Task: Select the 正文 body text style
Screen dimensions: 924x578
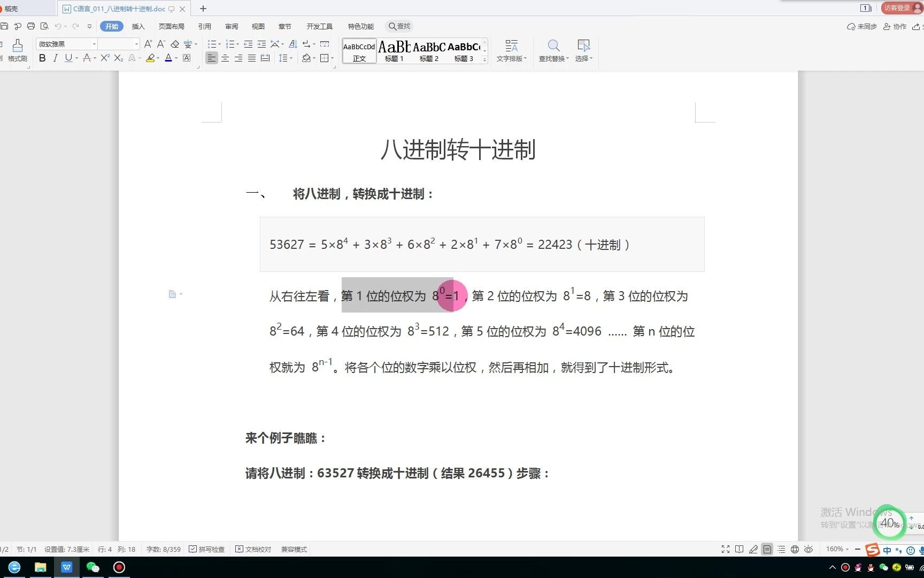Action: point(359,51)
